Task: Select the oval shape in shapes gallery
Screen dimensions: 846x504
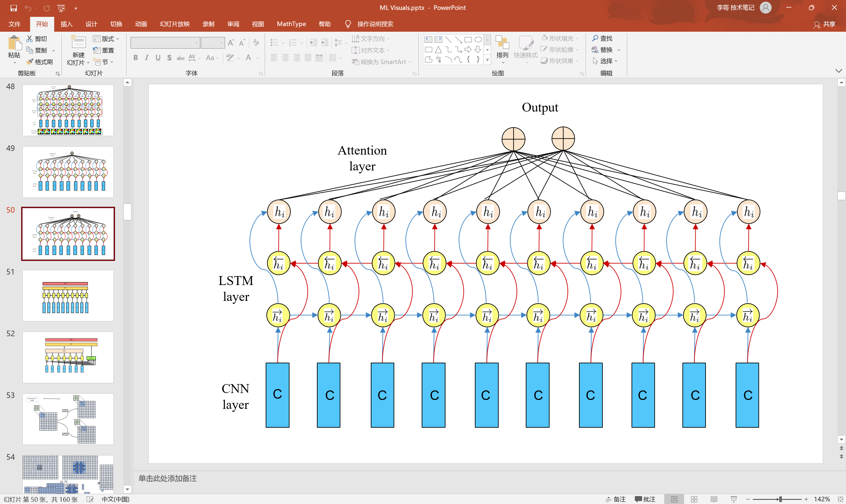Action: (x=478, y=39)
